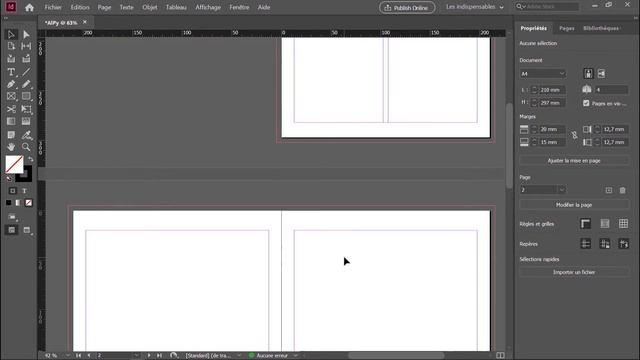This screenshot has height=360, width=640.
Task: Open the Page number dropdown in Properties
Action: click(x=562, y=190)
